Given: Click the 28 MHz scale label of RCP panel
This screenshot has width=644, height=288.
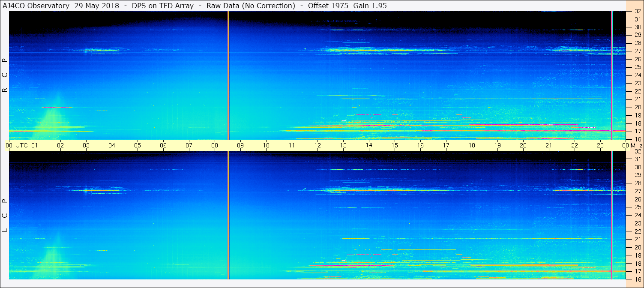Looking at the screenshot, I should tap(638, 43).
